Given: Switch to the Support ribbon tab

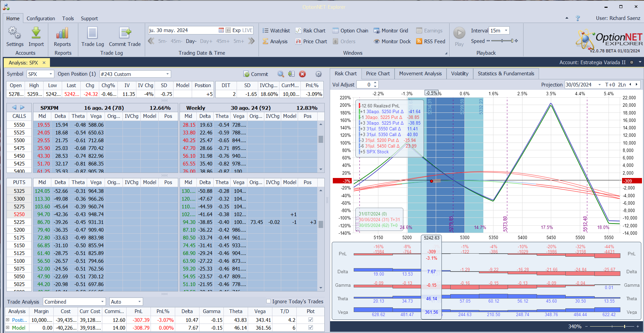Looking at the screenshot, I should [89, 19].
